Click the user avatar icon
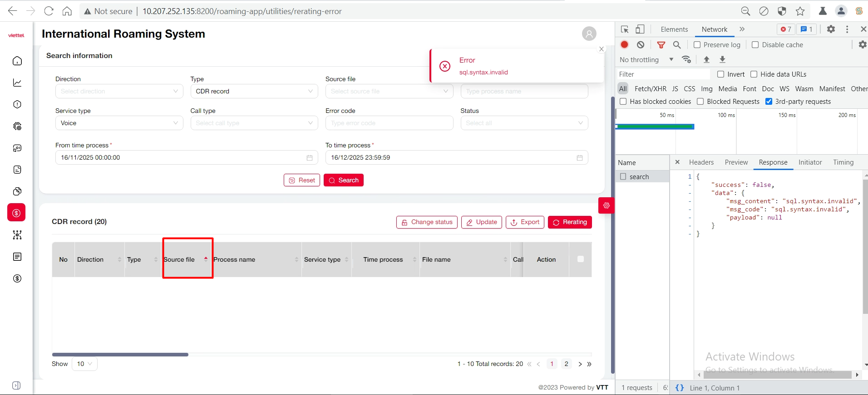Screen dimensions: 868x395 tap(589, 34)
